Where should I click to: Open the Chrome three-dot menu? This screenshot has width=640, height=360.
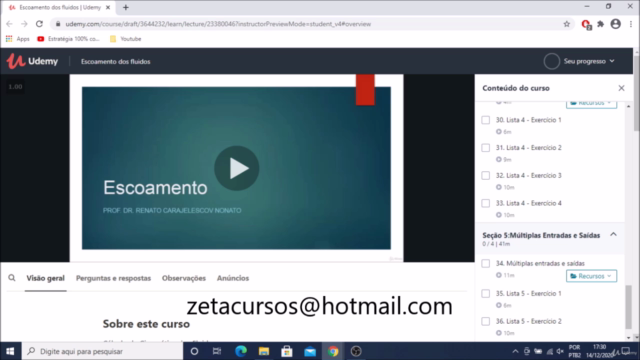pyautogui.click(x=631, y=24)
